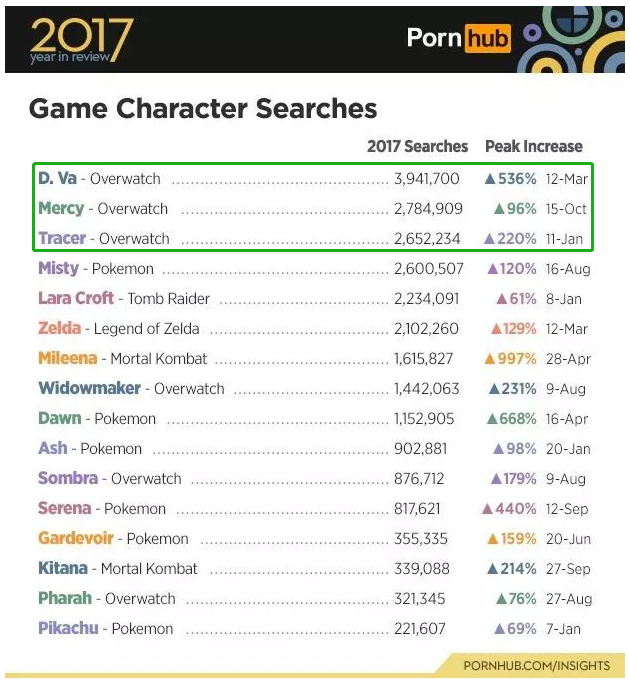Click the Game Character Searches heading
The image size is (630, 683).
coord(203,108)
